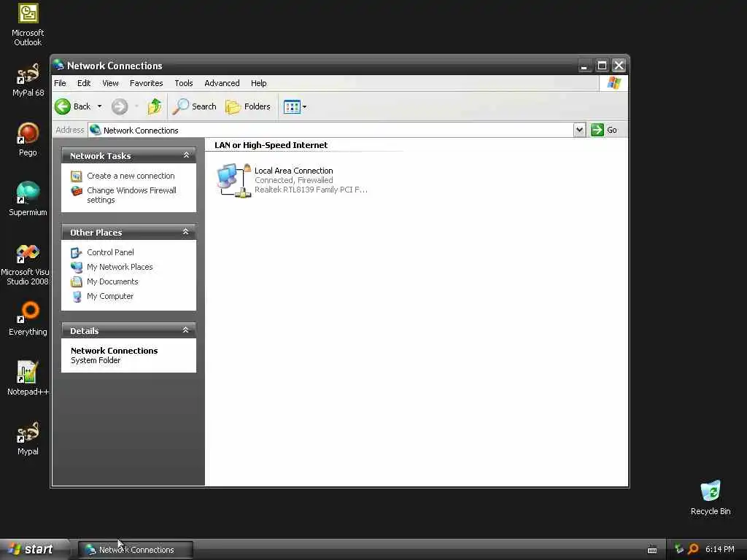Click the green Go button

tap(604, 130)
